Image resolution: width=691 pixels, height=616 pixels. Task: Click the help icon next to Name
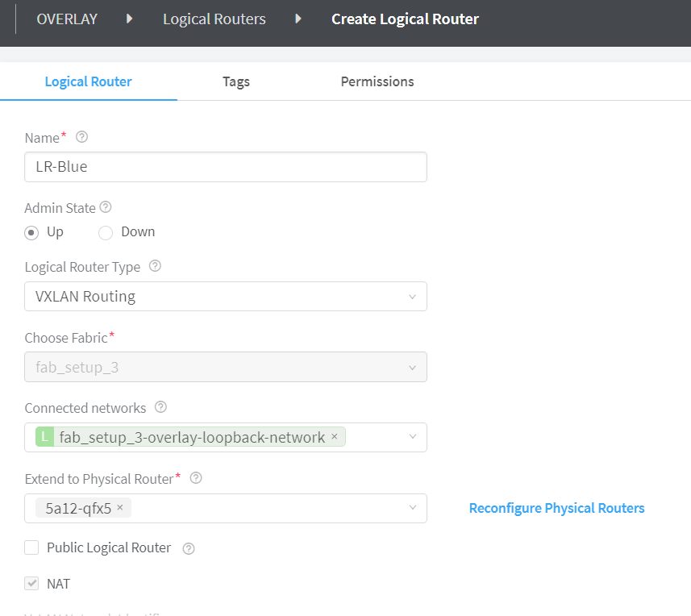click(81, 137)
